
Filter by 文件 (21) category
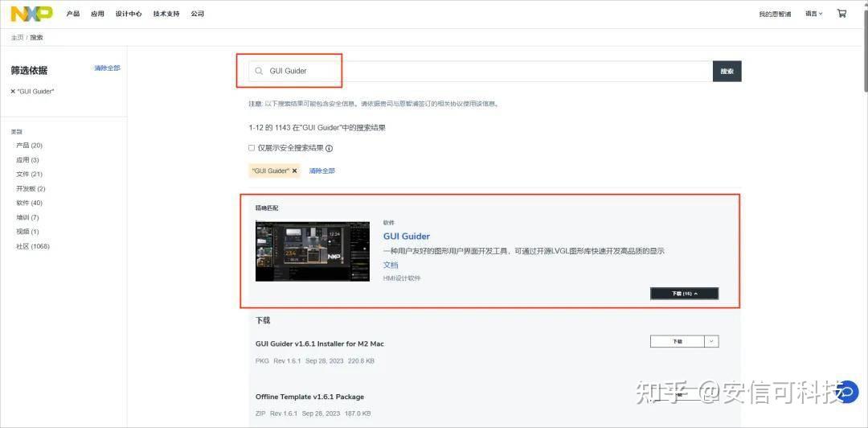pyautogui.click(x=30, y=174)
